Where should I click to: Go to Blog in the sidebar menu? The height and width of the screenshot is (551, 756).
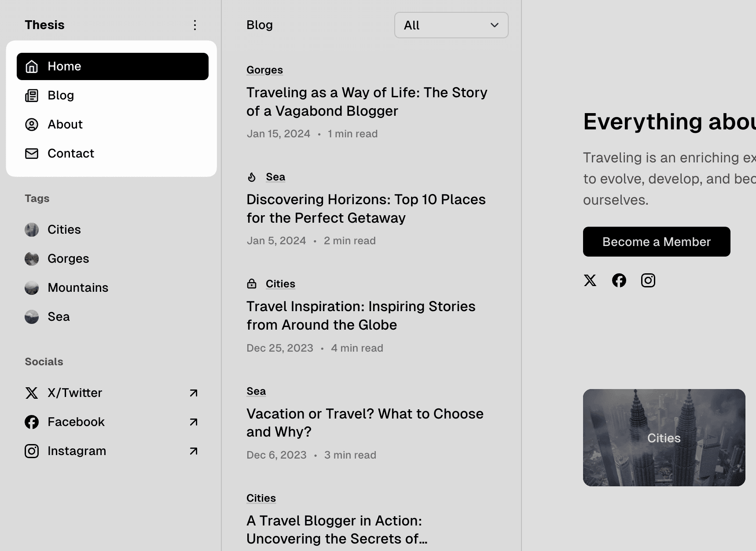click(113, 96)
